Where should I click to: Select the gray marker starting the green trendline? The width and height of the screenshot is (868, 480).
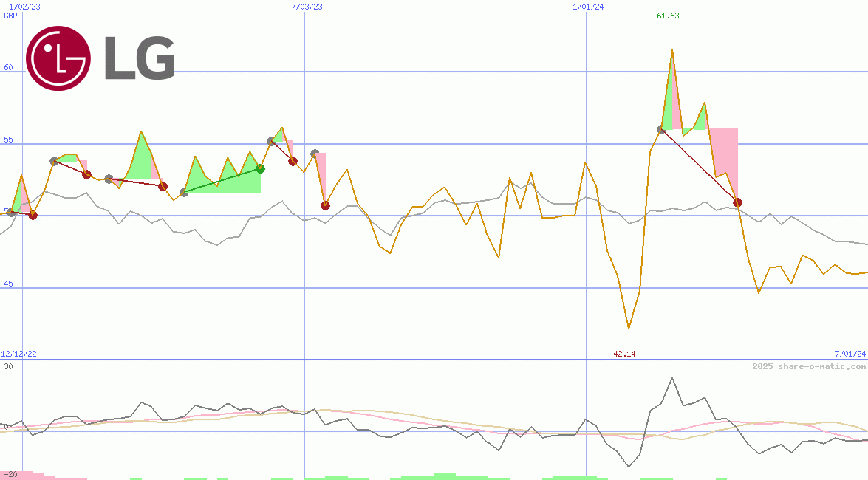(x=183, y=193)
